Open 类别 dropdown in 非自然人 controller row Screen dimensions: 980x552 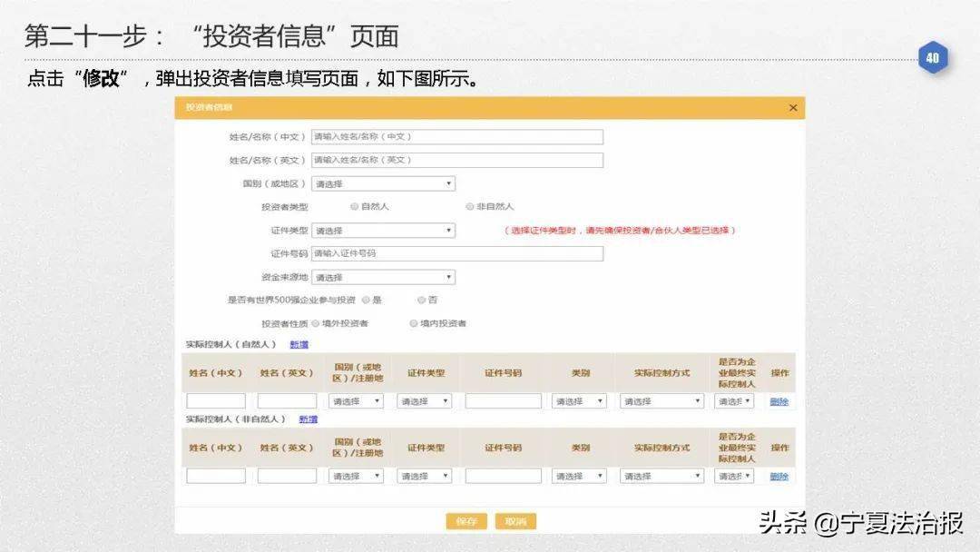pos(579,477)
